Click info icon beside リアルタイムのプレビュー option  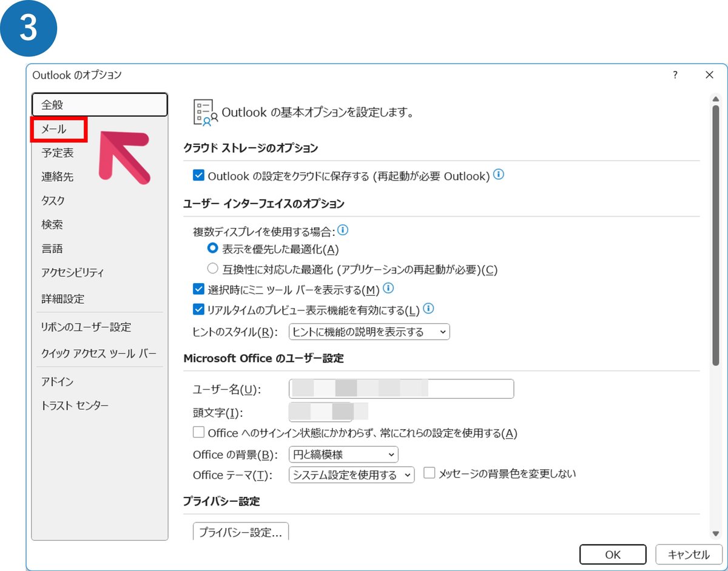[429, 309]
